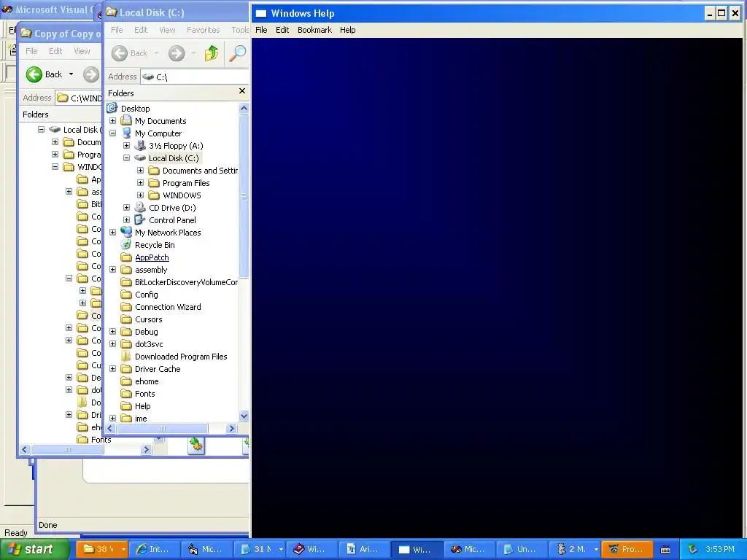The height and width of the screenshot is (560, 747).
Task: Open the taskbar group labeled 38
Action: [x=102, y=549]
